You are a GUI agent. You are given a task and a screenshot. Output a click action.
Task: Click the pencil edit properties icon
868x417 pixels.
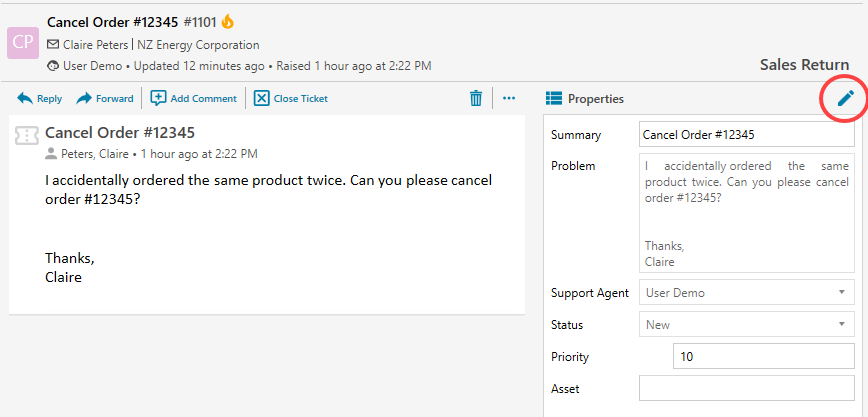point(845,98)
